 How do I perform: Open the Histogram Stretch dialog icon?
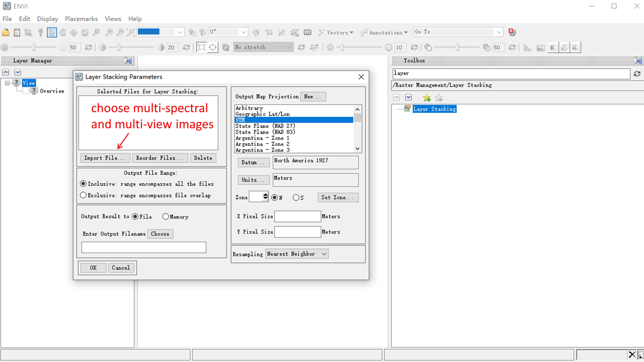(x=314, y=47)
